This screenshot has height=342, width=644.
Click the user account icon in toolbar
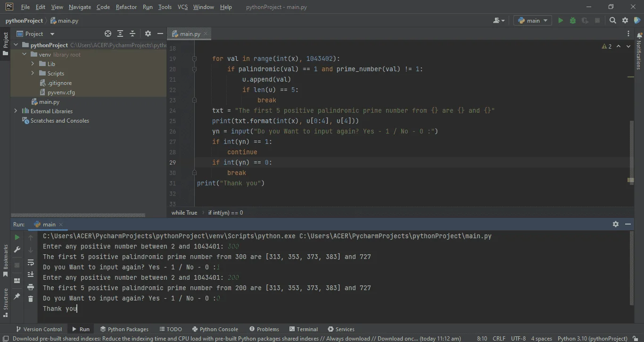point(498,20)
